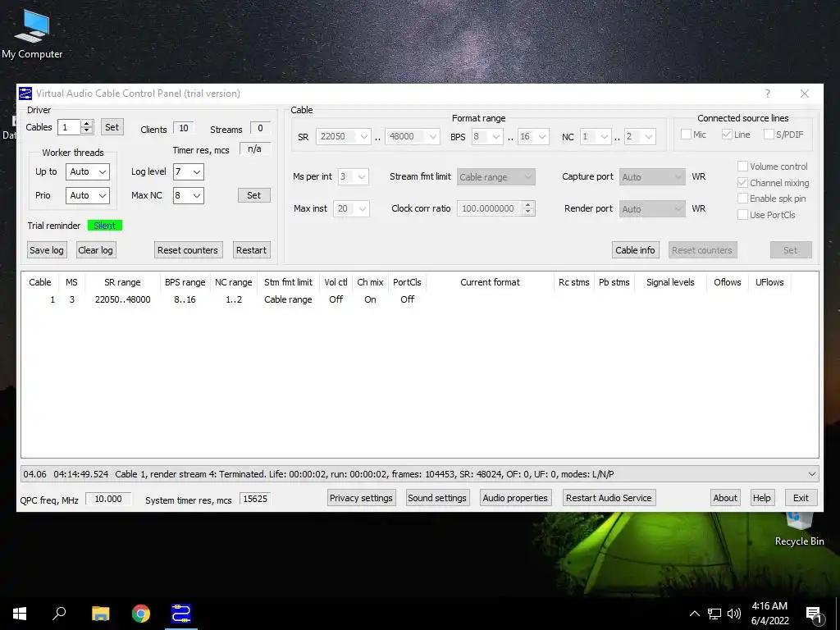The image size is (840, 630).
Task: Click the Signal levels column header
Action: 670,282
